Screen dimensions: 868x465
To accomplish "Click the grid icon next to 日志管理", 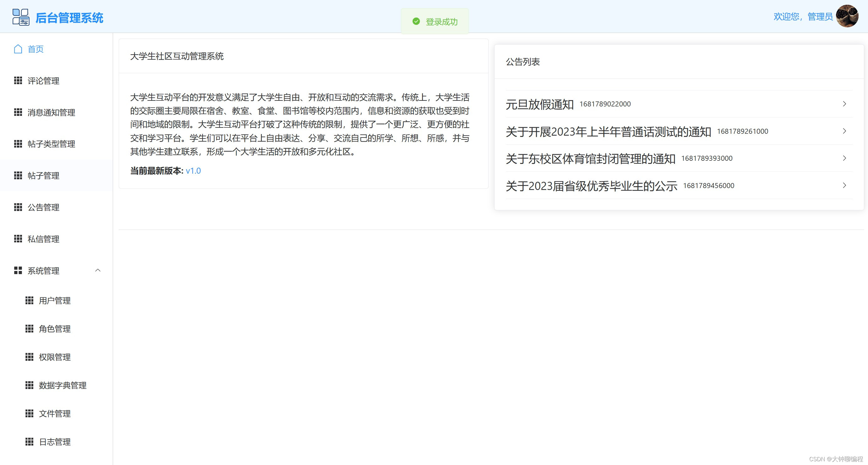I will [30, 442].
